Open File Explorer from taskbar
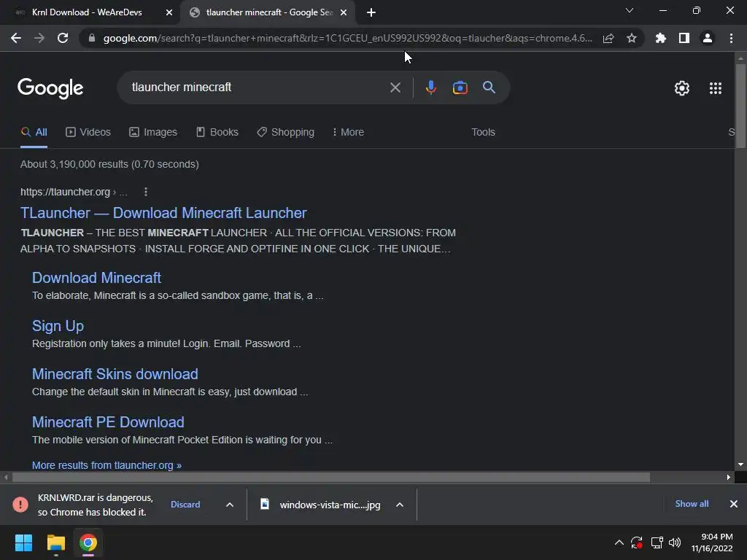Screen dimensions: 747x560 click(55, 542)
